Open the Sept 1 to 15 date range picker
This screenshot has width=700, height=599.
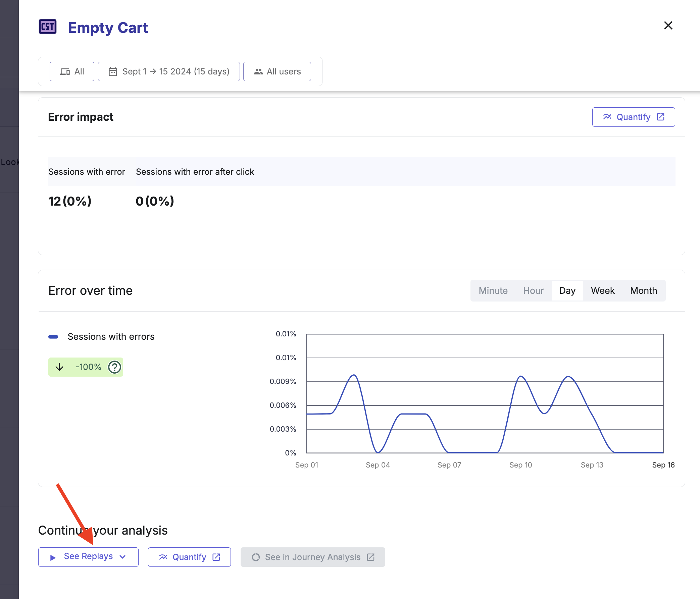click(169, 71)
